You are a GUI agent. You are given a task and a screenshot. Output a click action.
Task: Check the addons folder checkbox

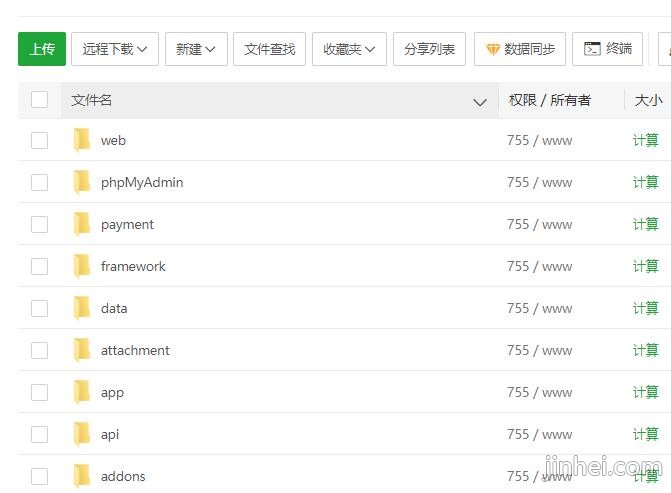point(39,475)
